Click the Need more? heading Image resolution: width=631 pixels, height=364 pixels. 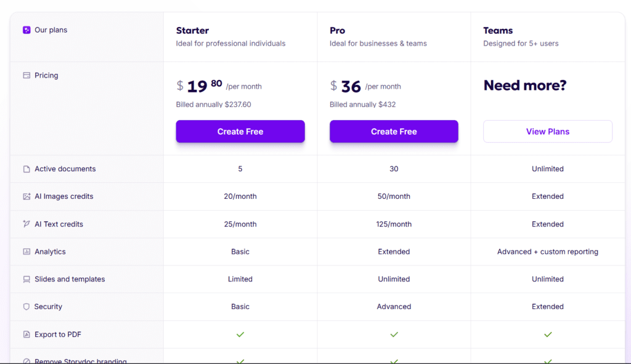tap(525, 85)
